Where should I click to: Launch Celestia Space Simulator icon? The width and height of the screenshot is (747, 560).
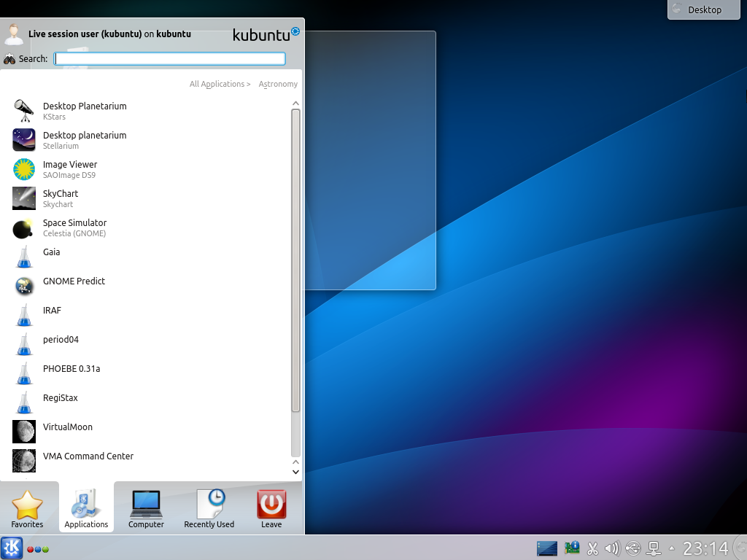tap(24, 227)
